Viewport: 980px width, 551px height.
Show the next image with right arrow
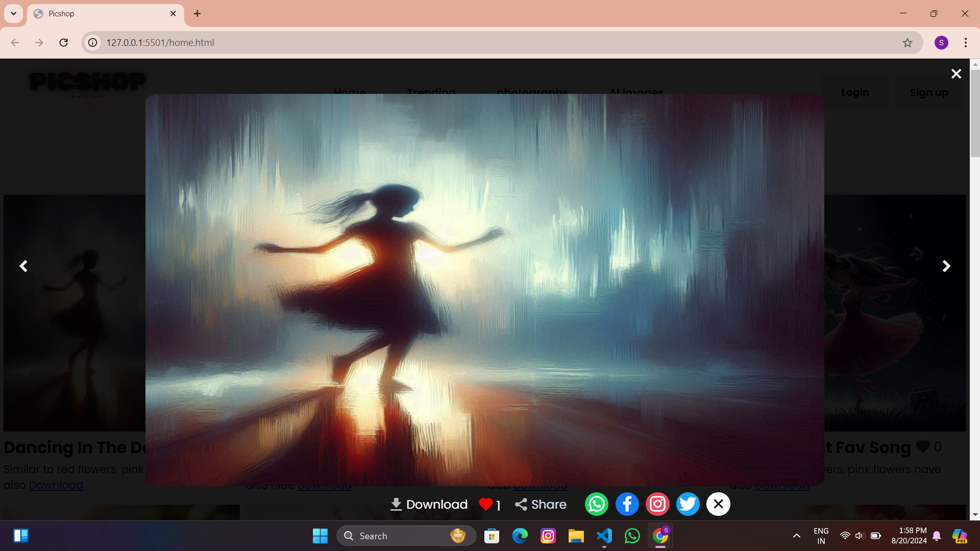pos(946,266)
